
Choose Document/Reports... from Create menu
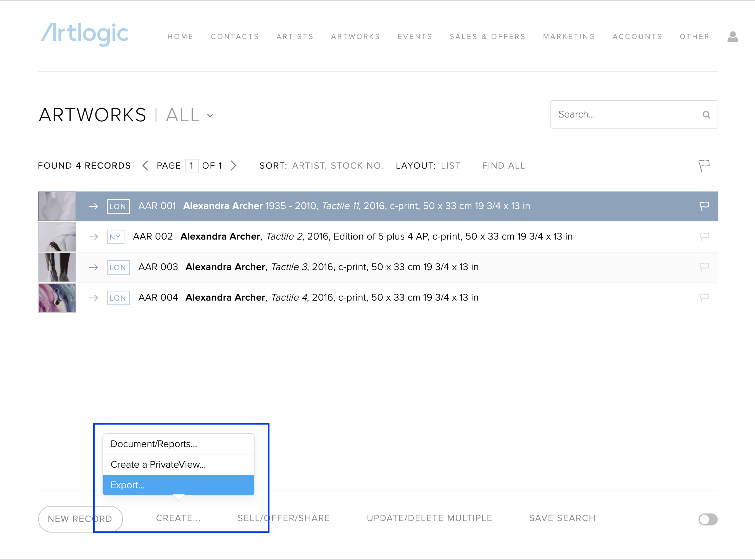(179, 444)
